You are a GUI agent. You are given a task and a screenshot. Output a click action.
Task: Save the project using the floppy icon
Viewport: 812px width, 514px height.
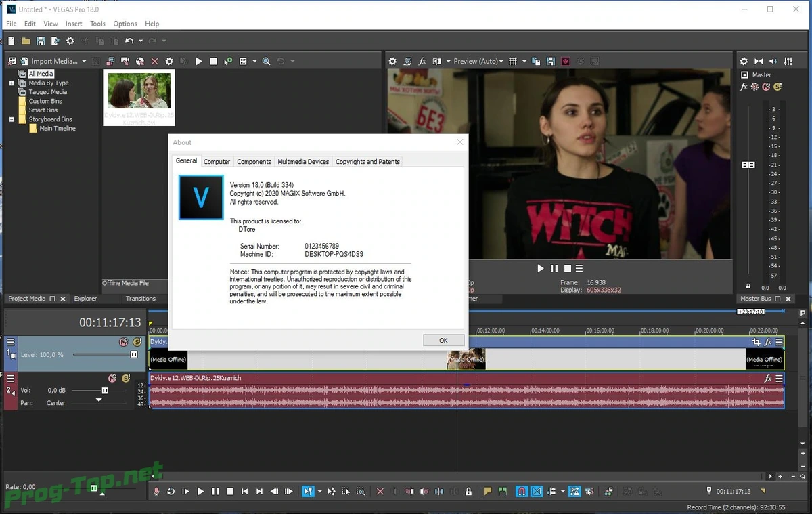[x=41, y=41]
